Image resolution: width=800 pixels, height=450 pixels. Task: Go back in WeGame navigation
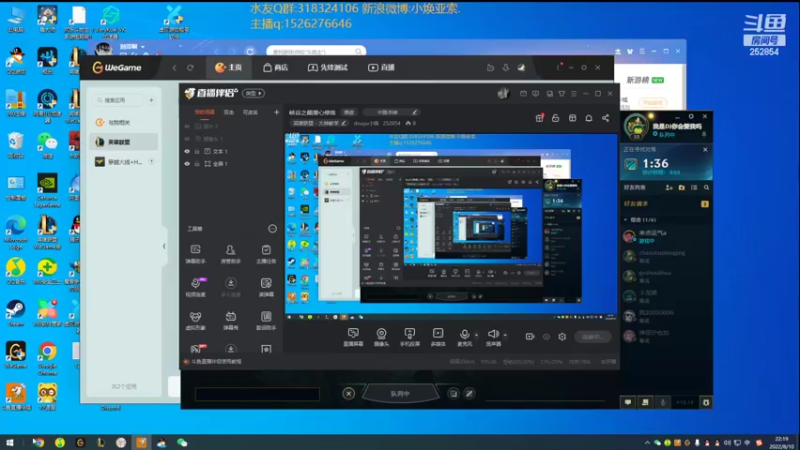pos(174,67)
